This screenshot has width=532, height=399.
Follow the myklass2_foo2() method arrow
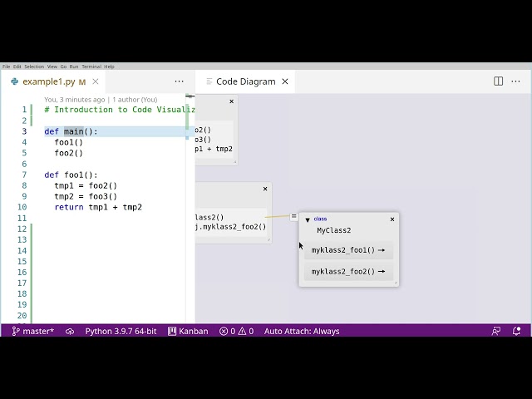(382, 272)
